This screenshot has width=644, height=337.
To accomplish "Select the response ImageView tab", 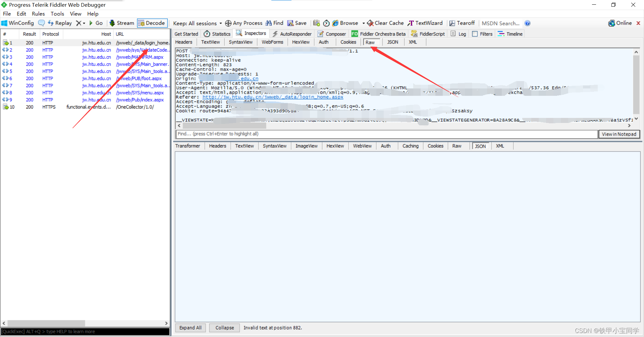I will pos(306,146).
